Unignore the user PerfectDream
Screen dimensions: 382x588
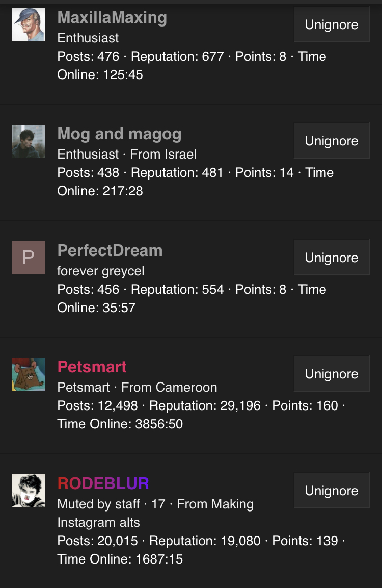tap(332, 258)
